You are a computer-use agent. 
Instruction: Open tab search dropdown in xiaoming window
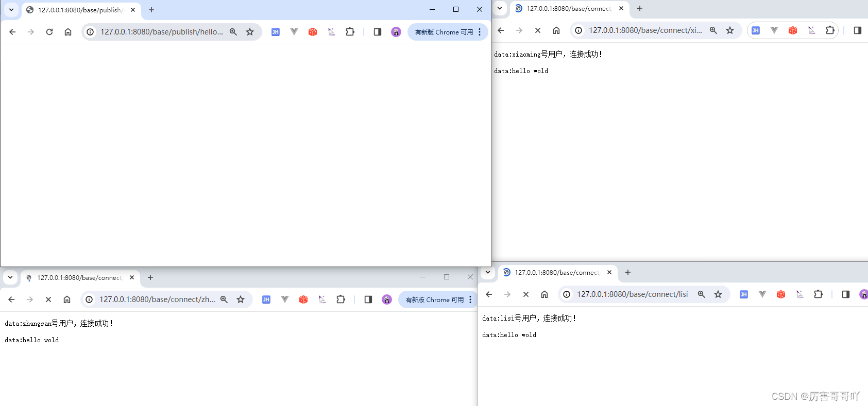(500, 8)
